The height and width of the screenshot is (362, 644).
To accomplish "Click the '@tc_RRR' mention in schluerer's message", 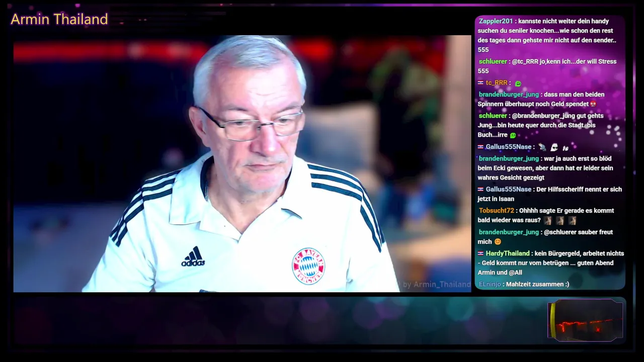I will (525, 61).
